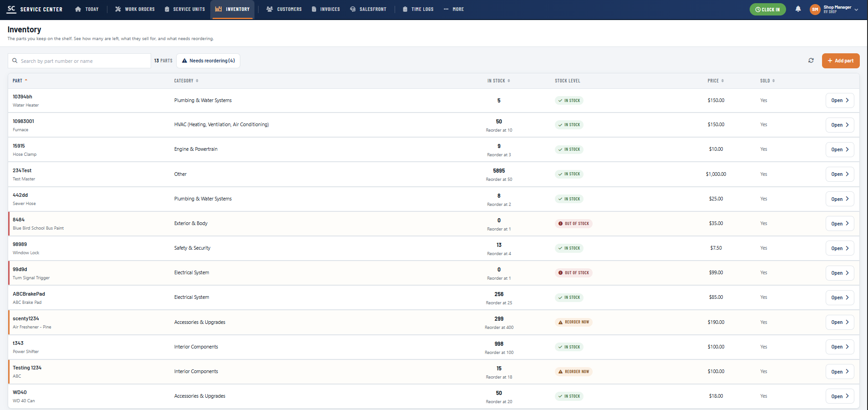Sort by Price column
Screen dimensions: 868x410
tap(716, 81)
